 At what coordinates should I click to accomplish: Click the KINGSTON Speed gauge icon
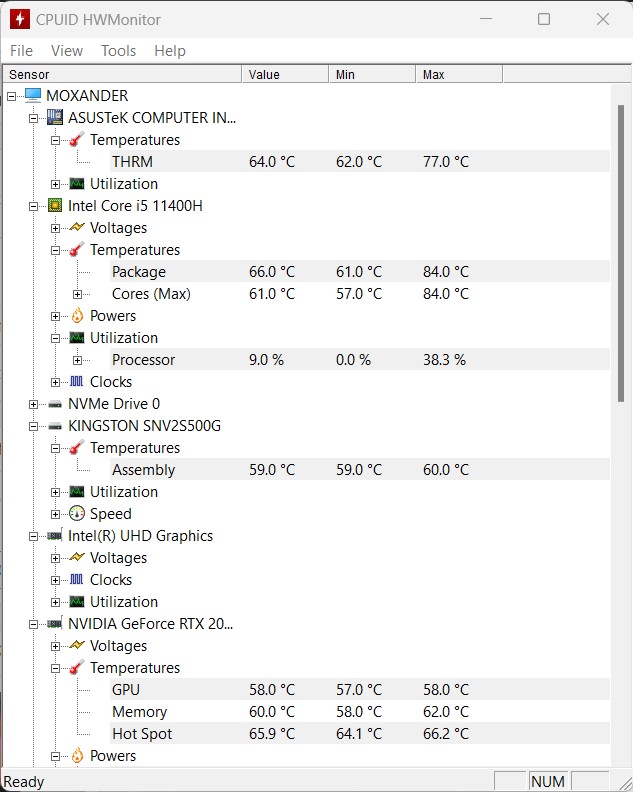tap(77, 513)
